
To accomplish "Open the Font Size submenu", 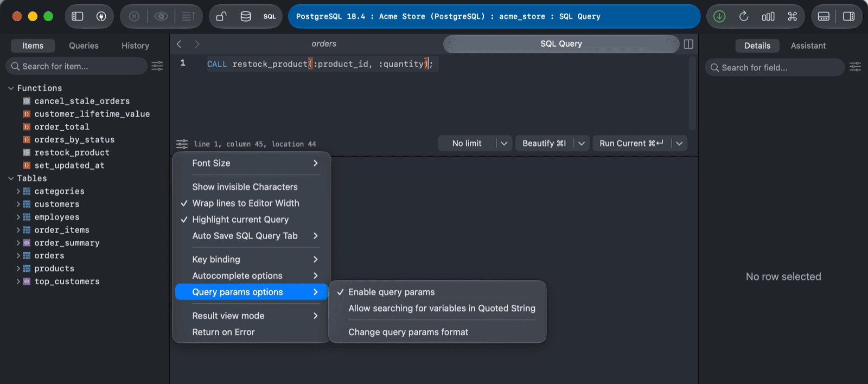I will (x=251, y=163).
